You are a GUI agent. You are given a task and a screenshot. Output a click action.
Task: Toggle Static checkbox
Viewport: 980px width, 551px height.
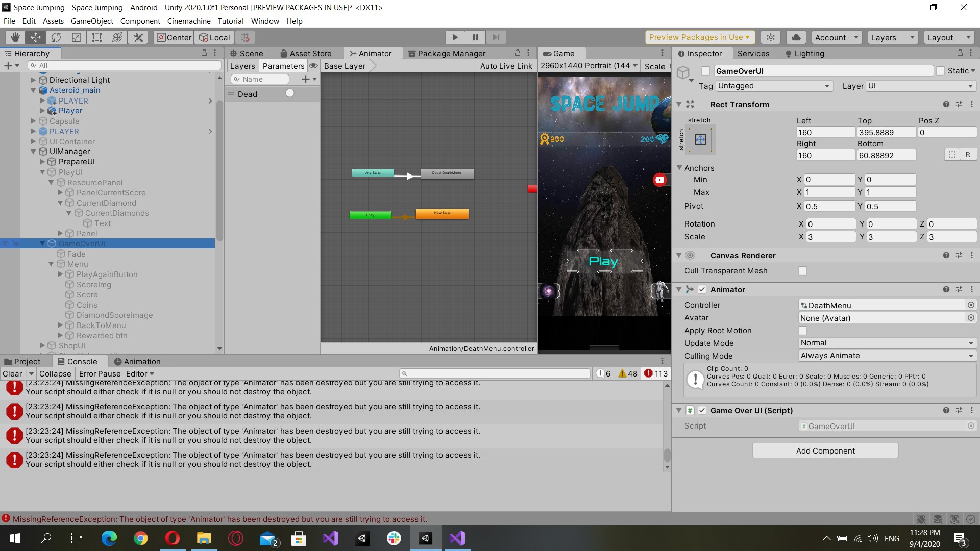940,71
